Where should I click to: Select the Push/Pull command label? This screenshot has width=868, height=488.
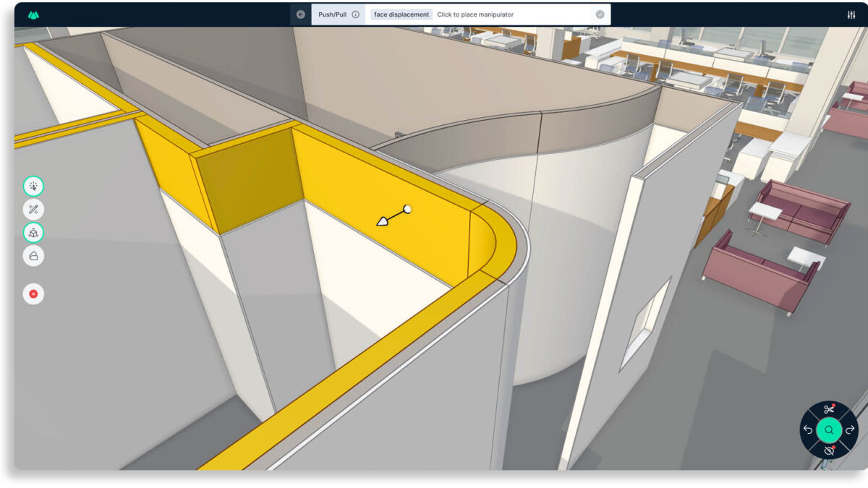click(x=333, y=14)
